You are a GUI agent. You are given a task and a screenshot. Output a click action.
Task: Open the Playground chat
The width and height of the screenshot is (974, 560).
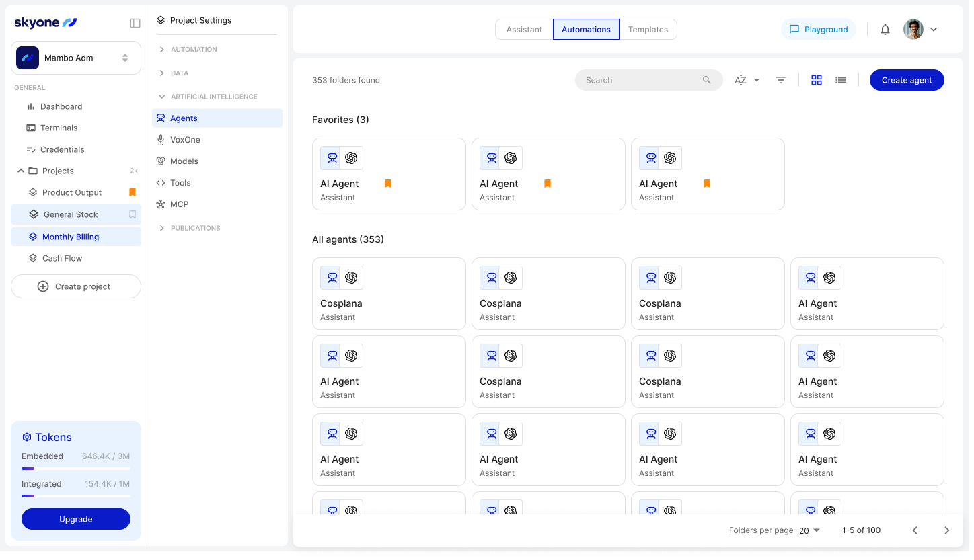819,29
